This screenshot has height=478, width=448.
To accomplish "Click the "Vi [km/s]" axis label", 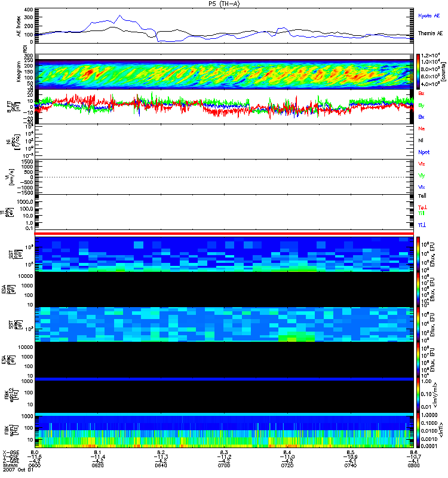I will click(10, 177).
